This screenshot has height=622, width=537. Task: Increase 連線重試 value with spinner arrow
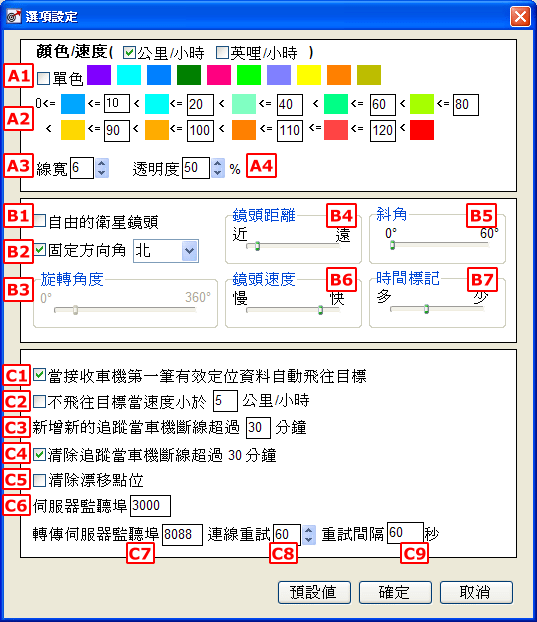(x=309, y=530)
